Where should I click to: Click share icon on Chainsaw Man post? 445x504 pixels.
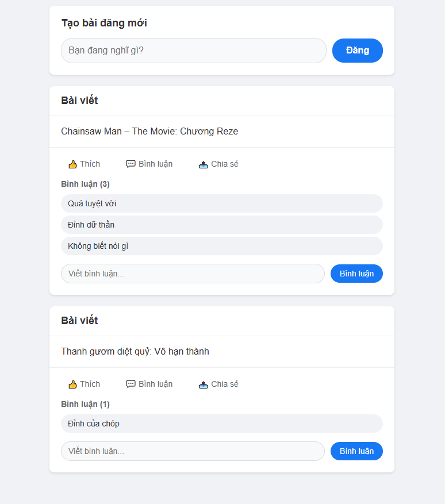tap(204, 164)
